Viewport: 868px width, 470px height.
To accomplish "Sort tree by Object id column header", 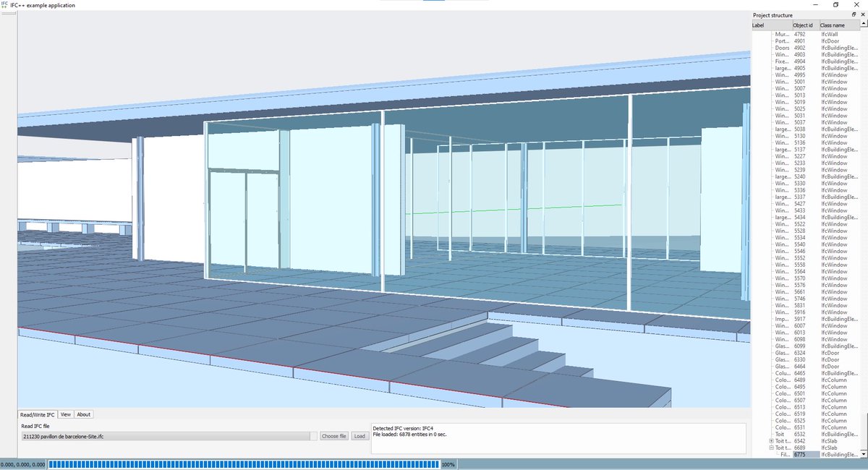I will click(x=805, y=25).
